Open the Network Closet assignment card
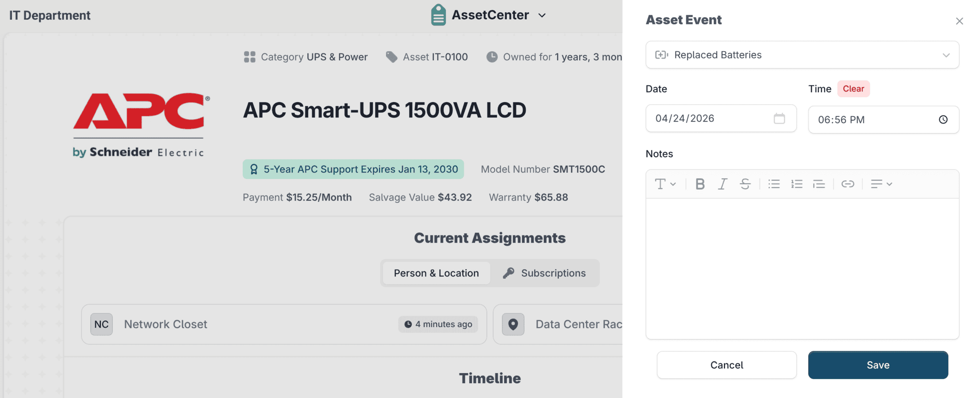 [284, 324]
